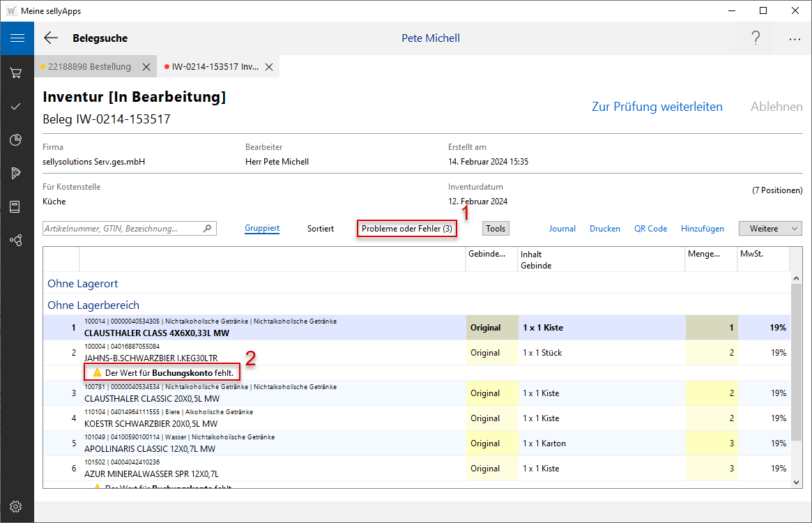812x523 pixels.
Task: Open the shopping cart sidebar icon
Action: [x=17, y=73]
